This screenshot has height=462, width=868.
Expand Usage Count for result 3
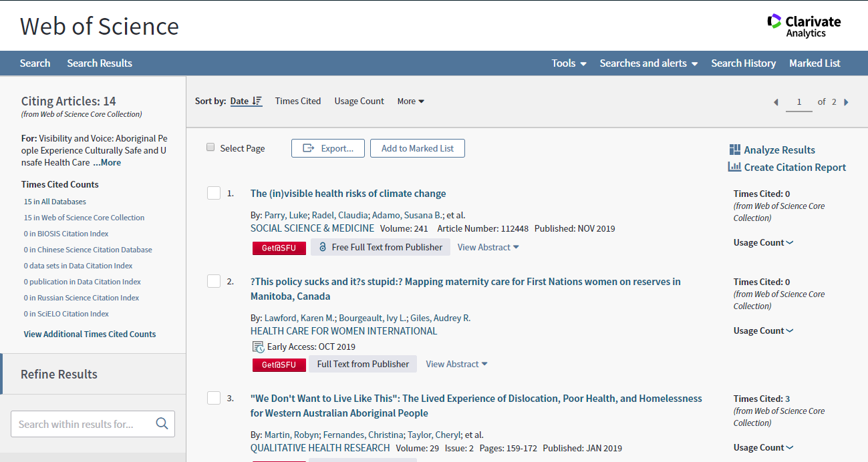coord(763,447)
